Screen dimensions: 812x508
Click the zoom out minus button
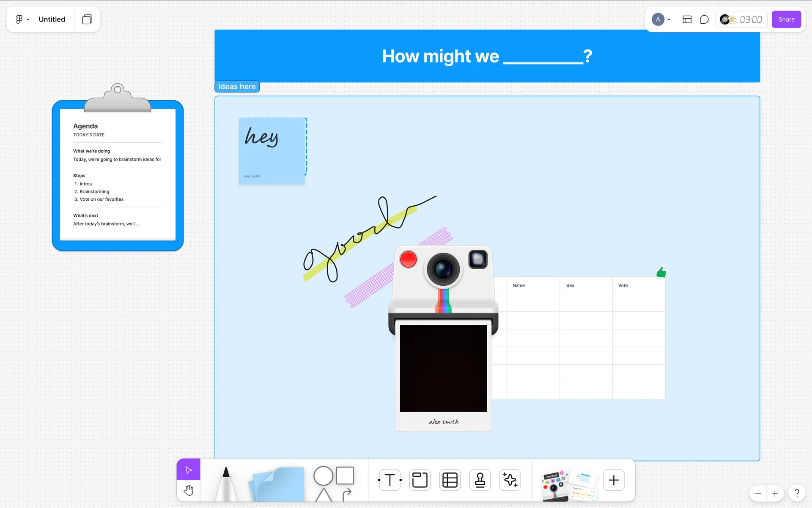pos(758,494)
